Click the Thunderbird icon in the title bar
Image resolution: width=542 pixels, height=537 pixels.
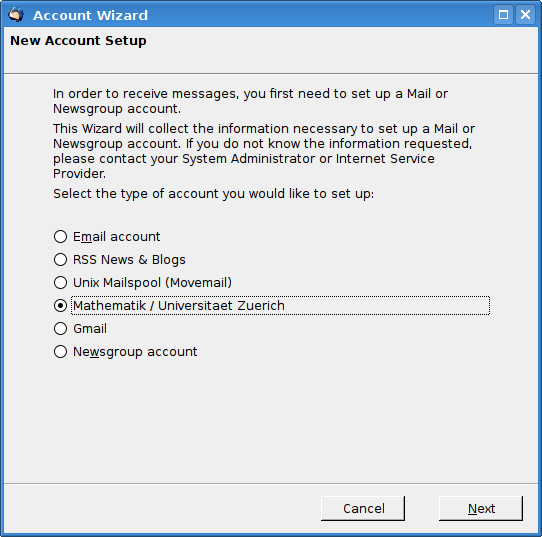coord(16,15)
